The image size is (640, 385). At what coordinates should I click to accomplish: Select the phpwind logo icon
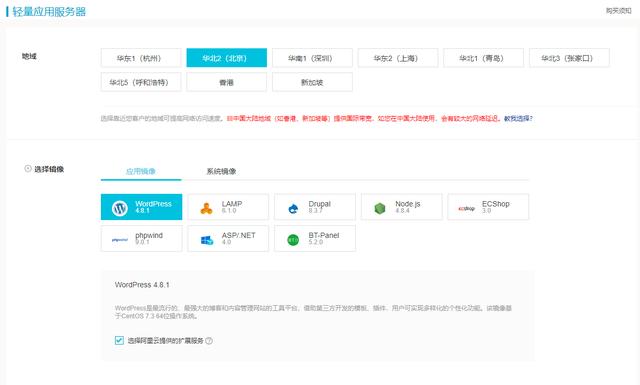tap(120, 240)
